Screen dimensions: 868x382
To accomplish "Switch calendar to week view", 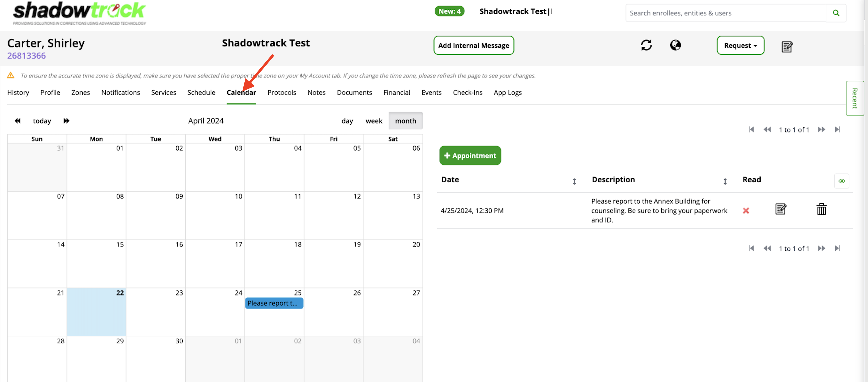I will 374,121.
